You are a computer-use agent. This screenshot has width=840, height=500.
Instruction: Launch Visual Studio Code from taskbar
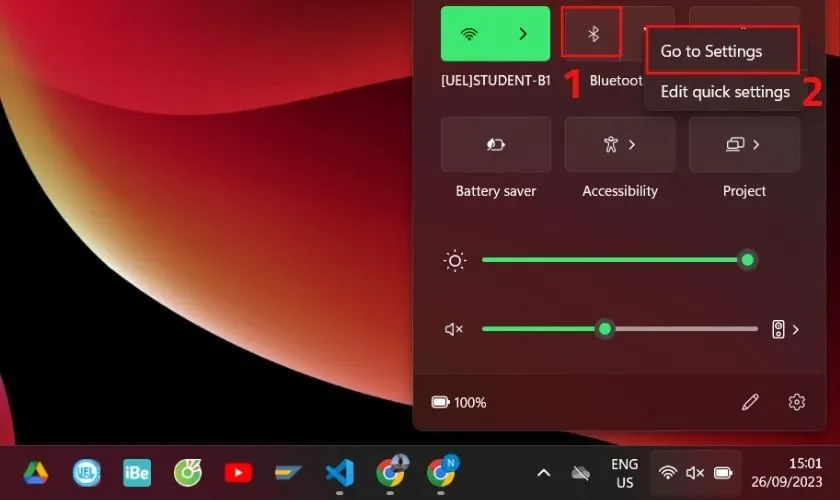pos(339,473)
